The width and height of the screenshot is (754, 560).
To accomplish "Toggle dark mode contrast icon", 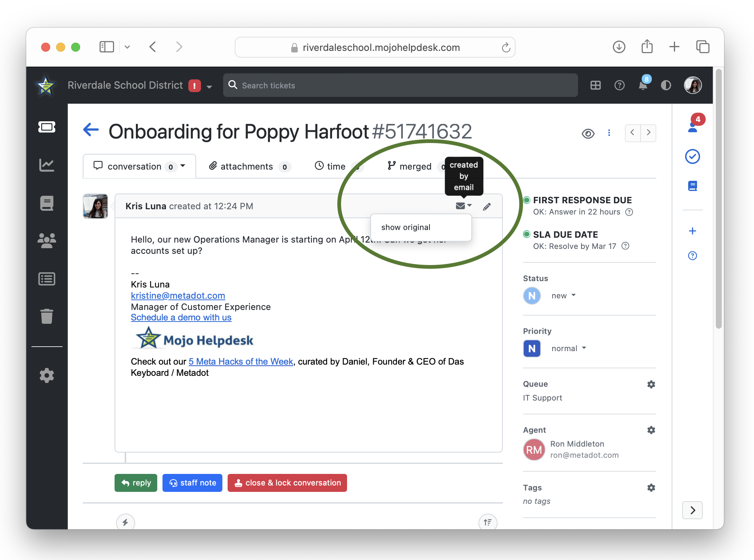I will pyautogui.click(x=666, y=85).
